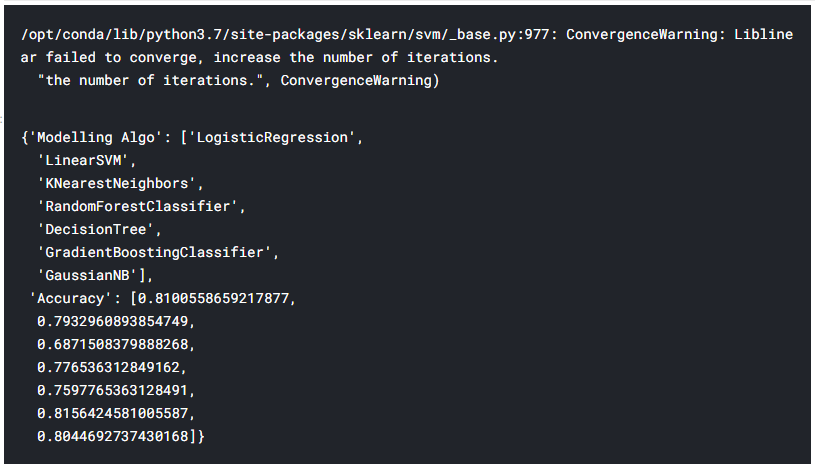
Task: Click the 'Accuracy' dictionary key
Action: (x=71, y=298)
